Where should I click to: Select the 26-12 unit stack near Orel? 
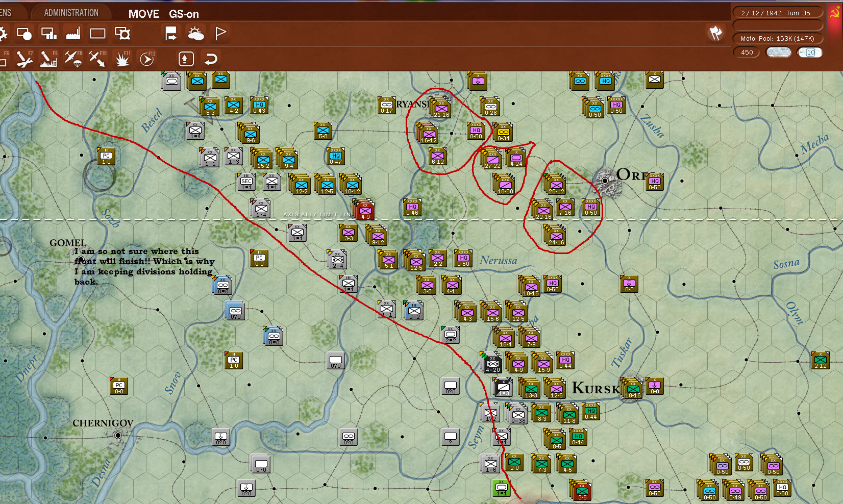tap(556, 184)
